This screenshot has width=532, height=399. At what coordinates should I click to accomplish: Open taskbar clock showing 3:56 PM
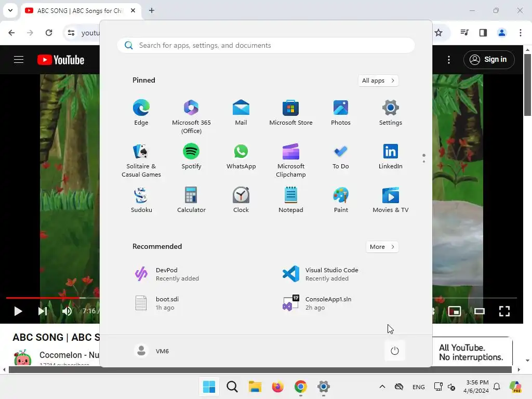tap(476, 387)
